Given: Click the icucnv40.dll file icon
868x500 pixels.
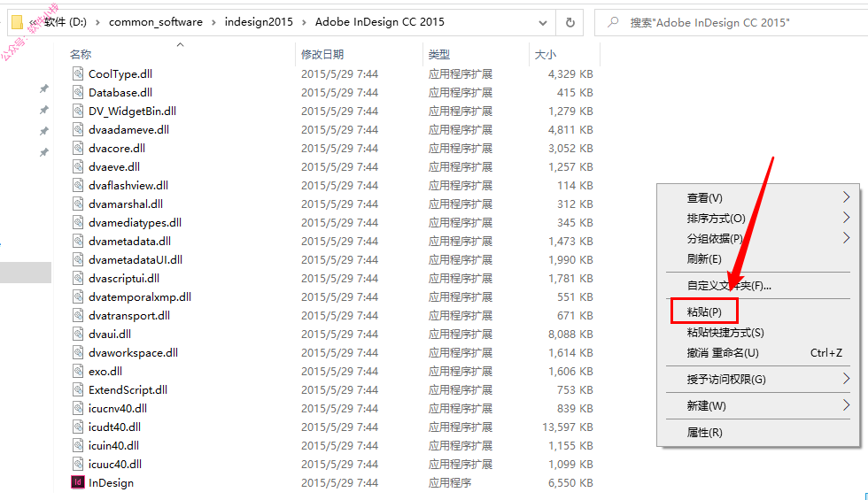Looking at the screenshot, I should pyautogui.click(x=78, y=408).
